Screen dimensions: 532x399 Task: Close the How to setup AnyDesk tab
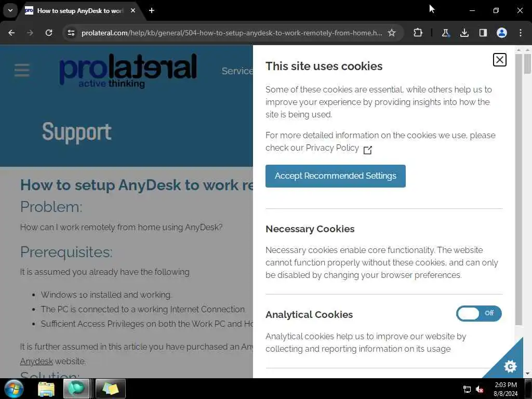[x=133, y=10]
